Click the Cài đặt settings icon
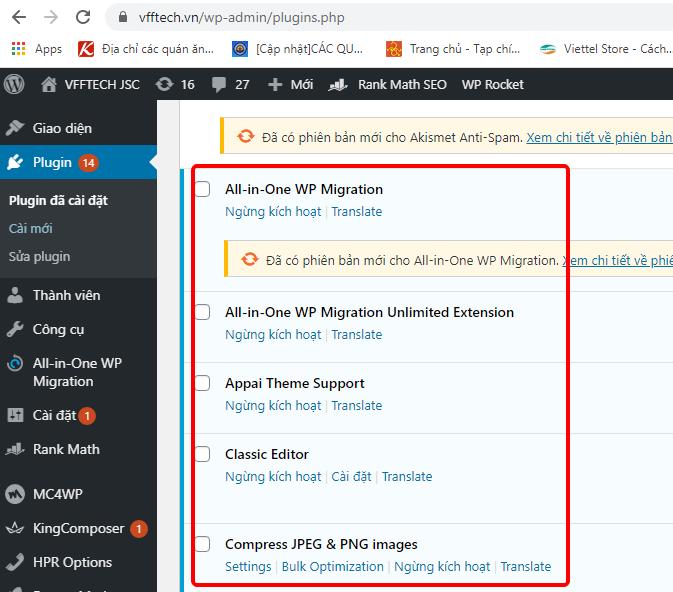This screenshot has height=592, width=673. click(x=15, y=415)
